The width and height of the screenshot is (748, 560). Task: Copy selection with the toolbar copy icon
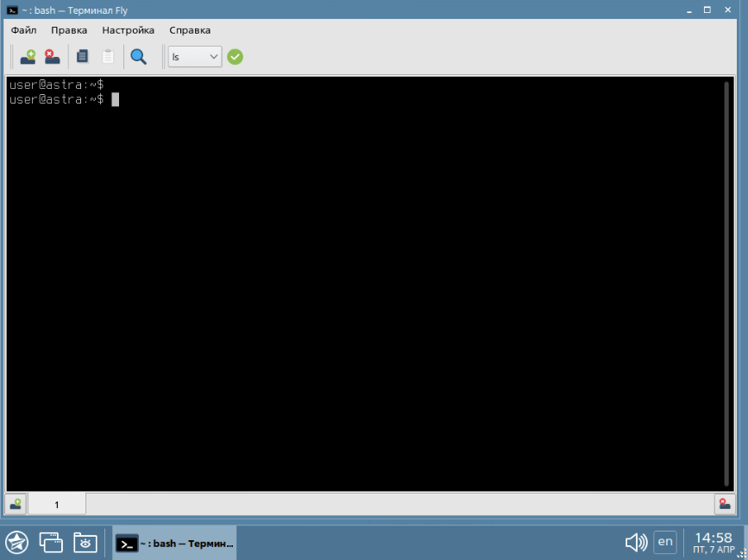83,56
